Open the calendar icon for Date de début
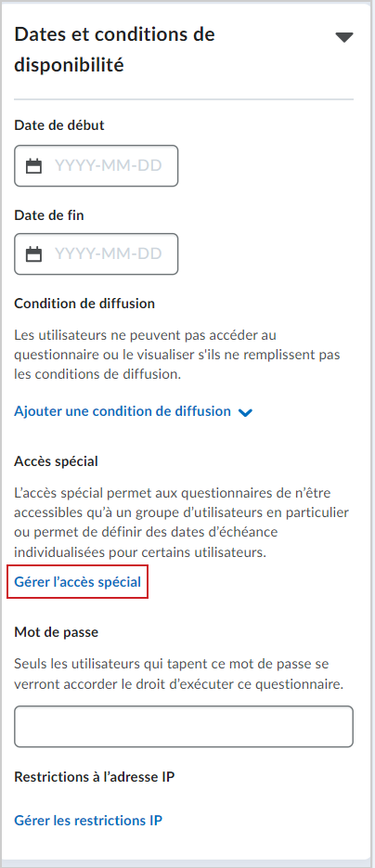The width and height of the screenshot is (375, 868). 34,165
